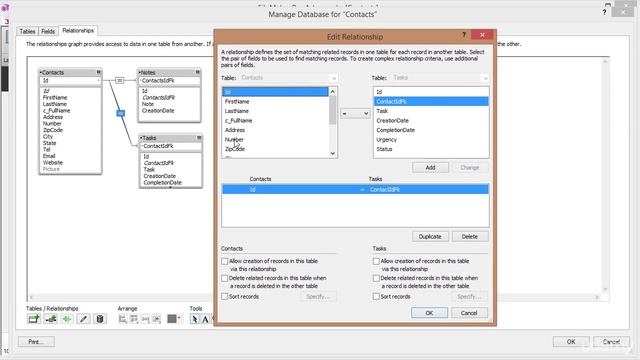Select c_FullName in Contacts field list
Image resolution: width=640 pixels, height=360 pixels.
point(275,120)
